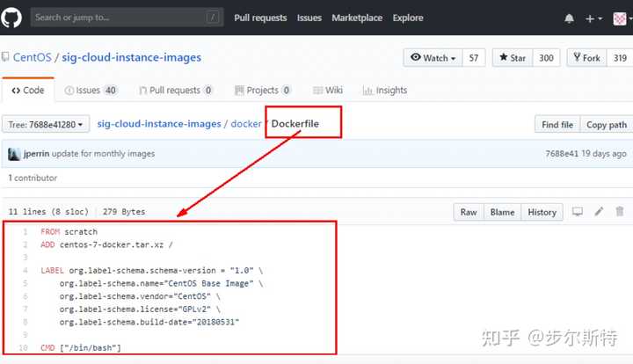
Task: Select line number 1
Action: (25, 232)
